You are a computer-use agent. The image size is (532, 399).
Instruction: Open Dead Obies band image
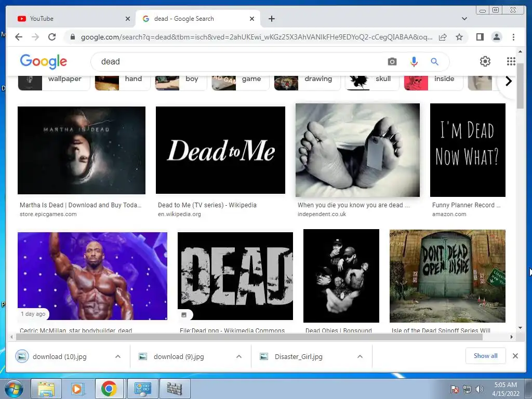(x=341, y=276)
